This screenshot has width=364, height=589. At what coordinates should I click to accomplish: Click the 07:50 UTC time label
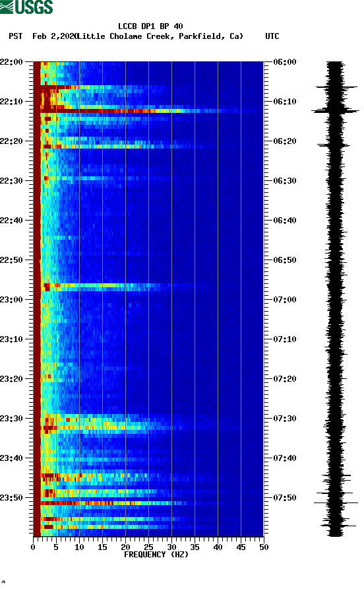(285, 498)
